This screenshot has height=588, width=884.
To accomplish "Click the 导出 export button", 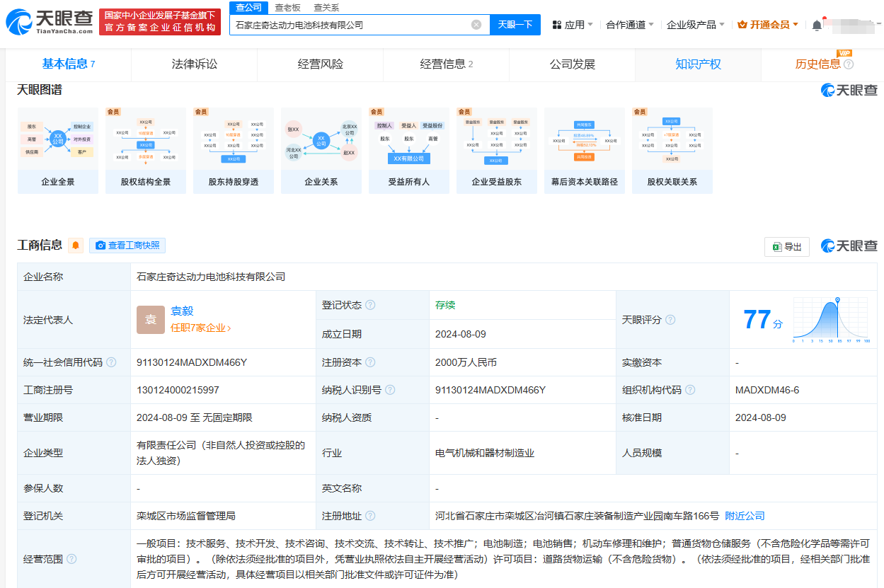I will 787,247.
